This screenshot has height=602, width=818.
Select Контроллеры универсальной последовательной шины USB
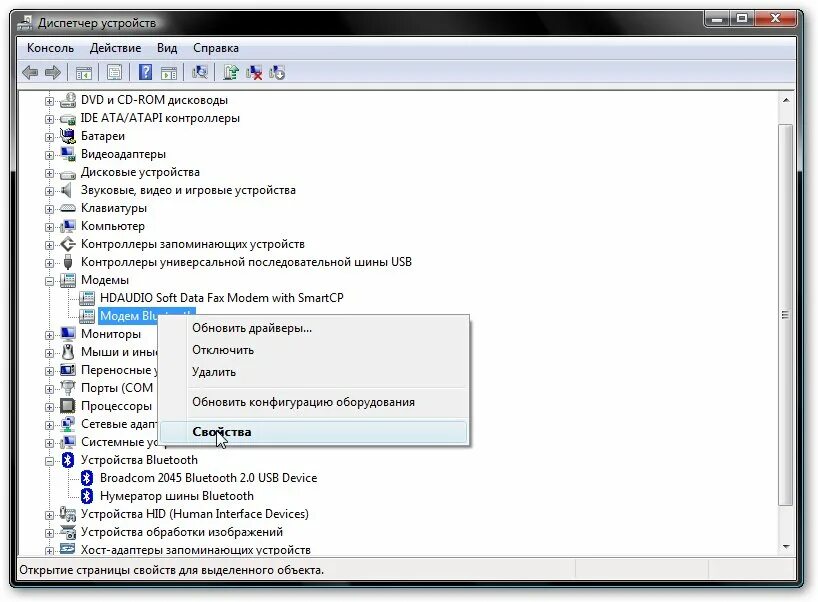click(x=246, y=262)
